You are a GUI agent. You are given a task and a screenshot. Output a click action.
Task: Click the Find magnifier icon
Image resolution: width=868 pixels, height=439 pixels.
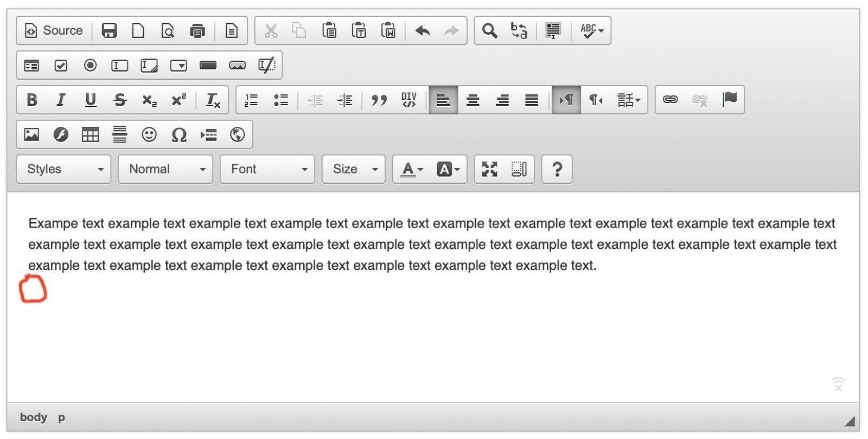point(489,30)
